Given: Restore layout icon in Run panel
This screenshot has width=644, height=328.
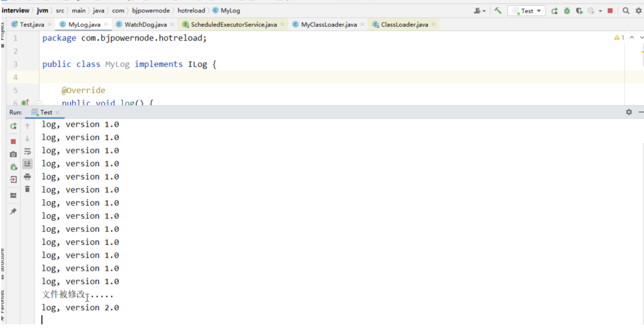Looking at the screenshot, I should tap(13, 196).
